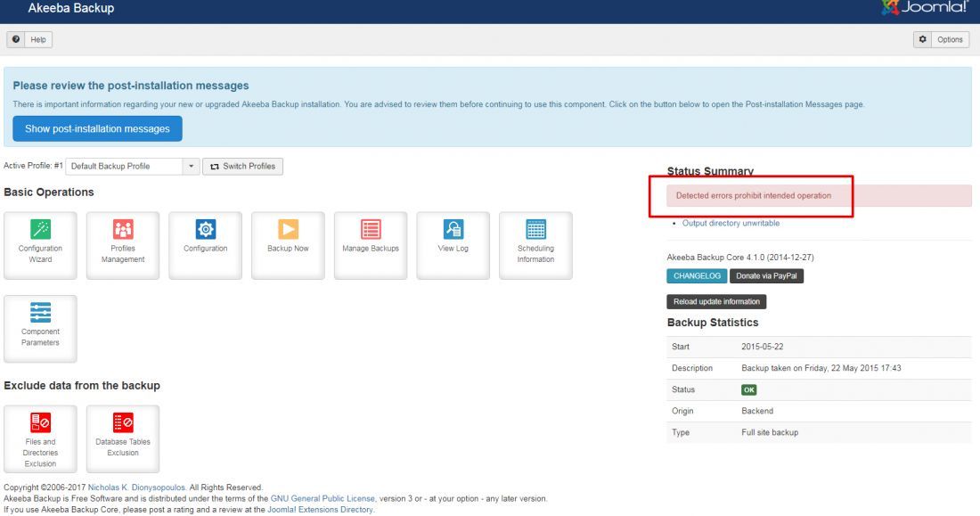The width and height of the screenshot is (980, 516).
Task: Click the Joomla! logo
Action: pyautogui.click(x=924, y=7)
